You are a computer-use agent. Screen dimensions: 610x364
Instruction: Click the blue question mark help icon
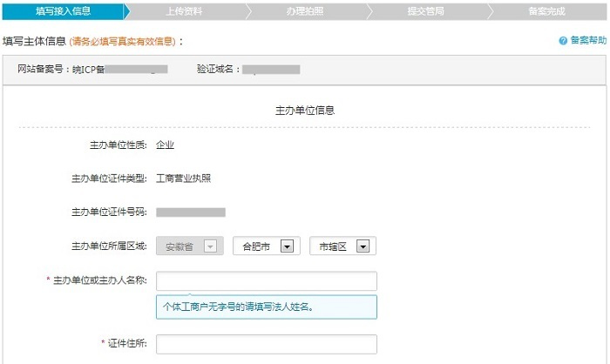(563, 41)
